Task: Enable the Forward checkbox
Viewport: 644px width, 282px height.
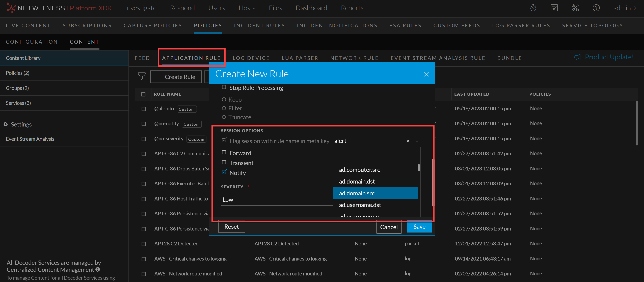Action: 224,152
